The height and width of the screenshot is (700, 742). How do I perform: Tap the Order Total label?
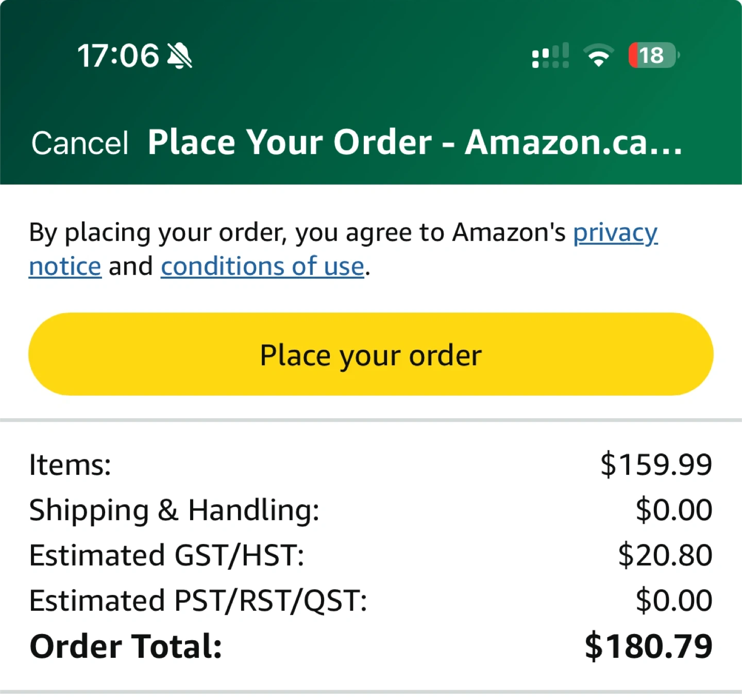click(126, 646)
